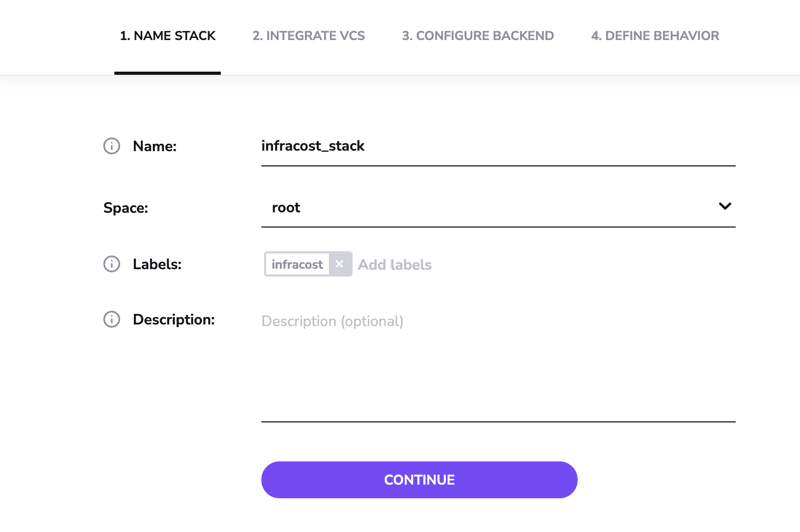
Task: Click the infracost label tag
Action: pyautogui.click(x=297, y=264)
